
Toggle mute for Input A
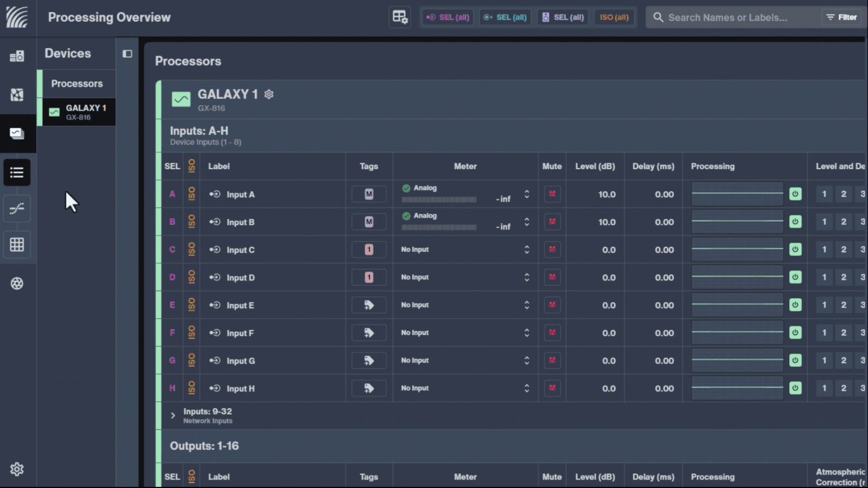coord(552,194)
